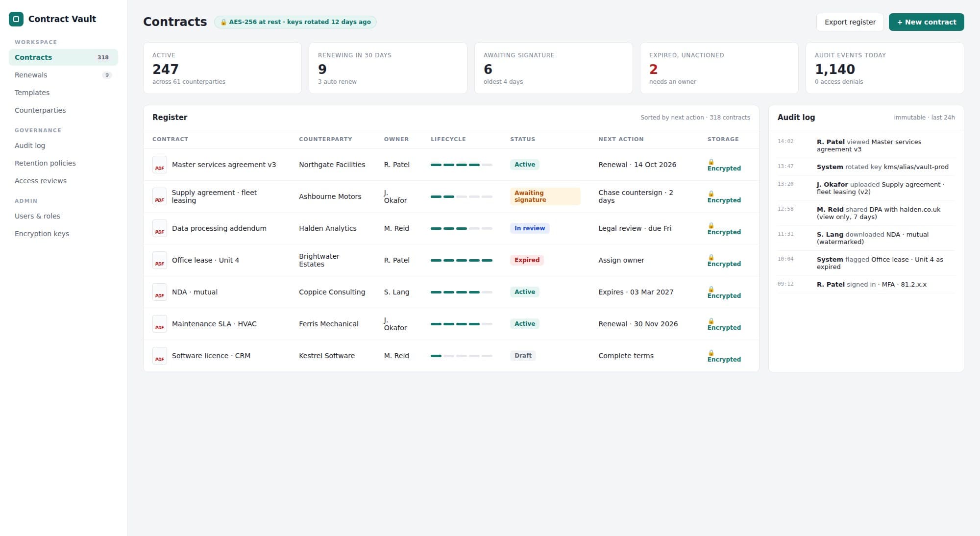Click the lock icon in Northgate Facilities row
The height and width of the screenshot is (536, 980).
[x=711, y=162]
